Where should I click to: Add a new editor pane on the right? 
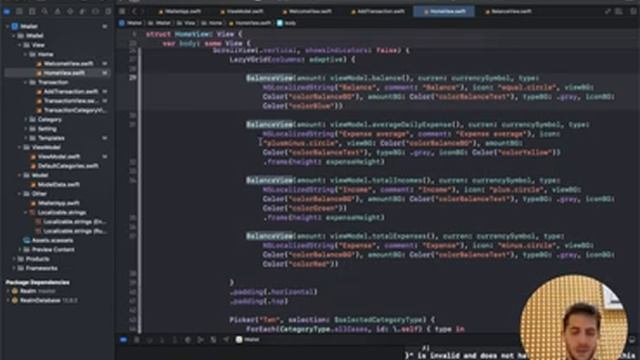coord(633,11)
